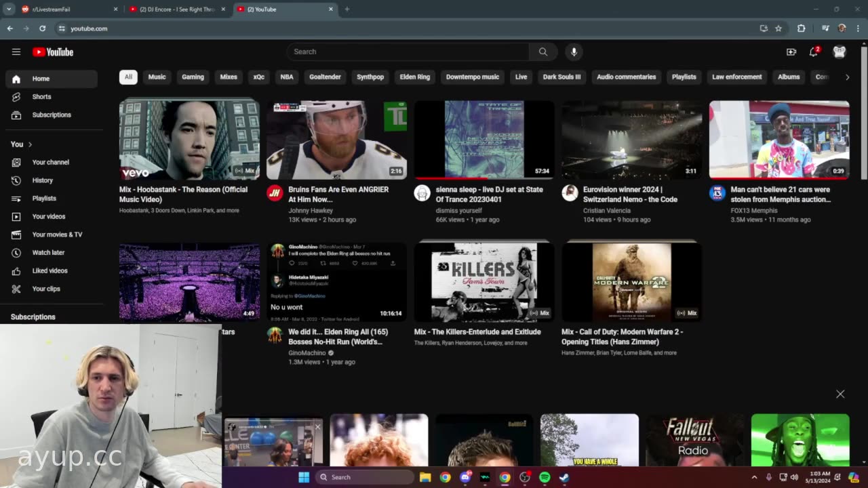Open Modern Warfare 2 mix thumbnail

(631, 281)
